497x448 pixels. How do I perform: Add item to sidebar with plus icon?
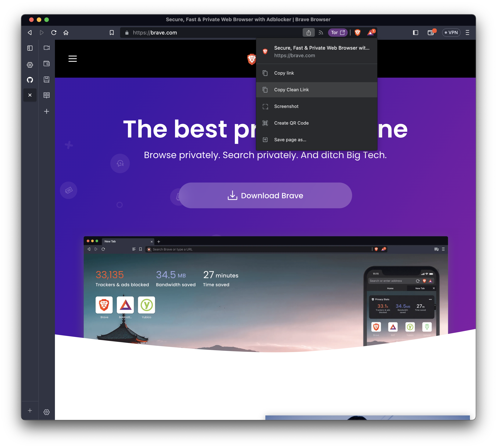47,111
